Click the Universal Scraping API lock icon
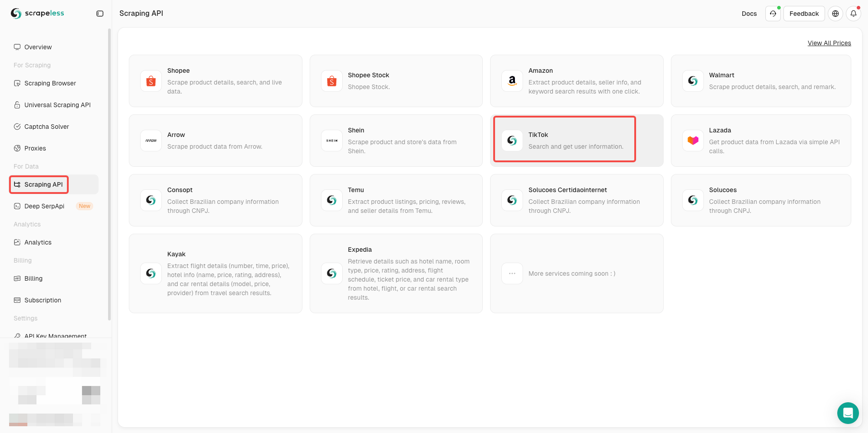The height and width of the screenshot is (433, 868). [17, 105]
